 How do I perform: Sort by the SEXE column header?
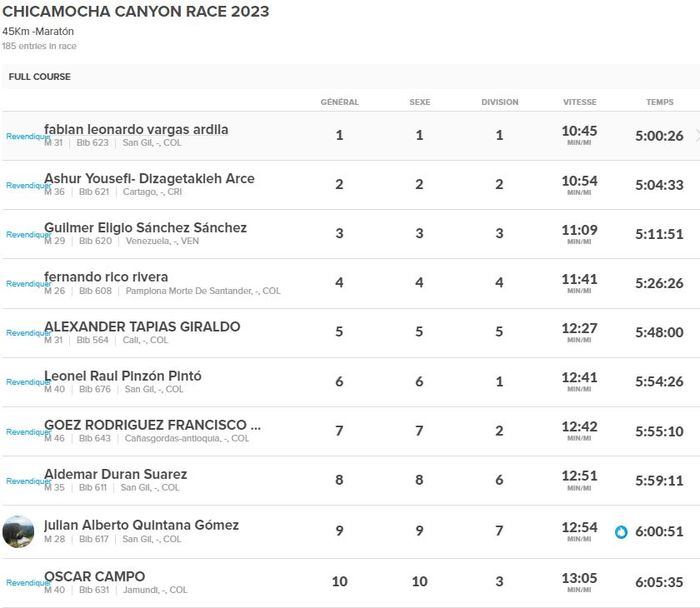(x=419, y=102)
